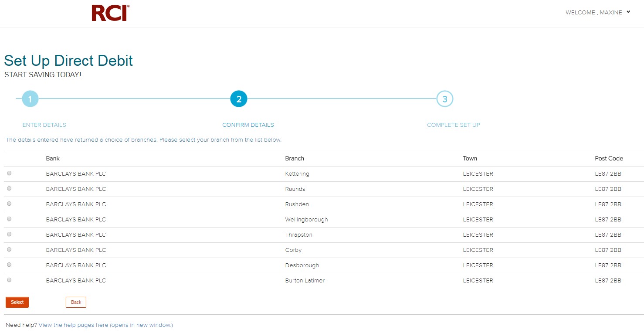
Task: Select the Thrapston branch radio button
Action: tap(9, 234)
